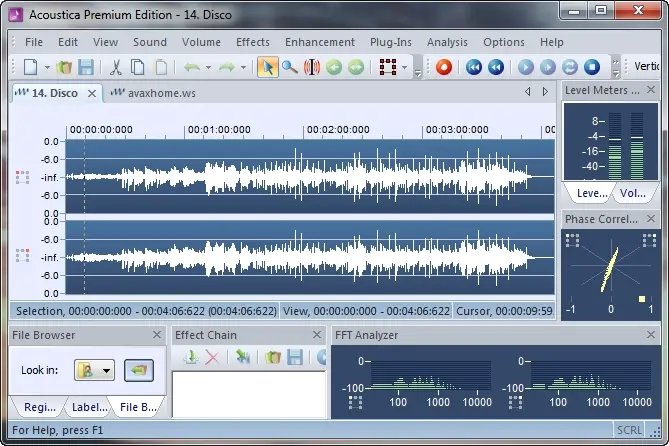Paste from the clipboard icon

coord(161,67)
